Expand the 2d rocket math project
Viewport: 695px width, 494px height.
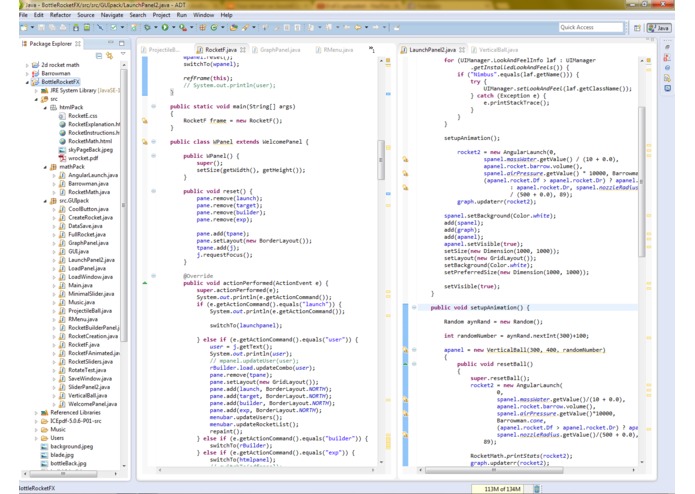click(27, 65)
